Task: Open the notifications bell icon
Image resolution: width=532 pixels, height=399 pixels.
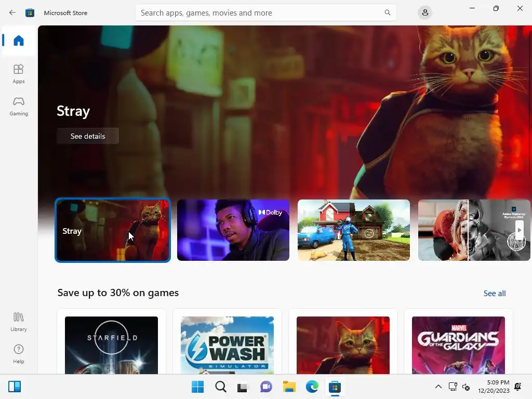Action: 518,387
